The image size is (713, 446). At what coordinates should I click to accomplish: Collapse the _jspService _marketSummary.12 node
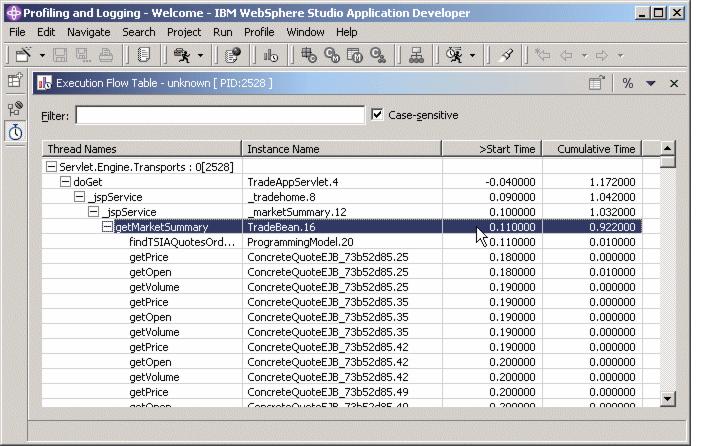pos(94,212)
